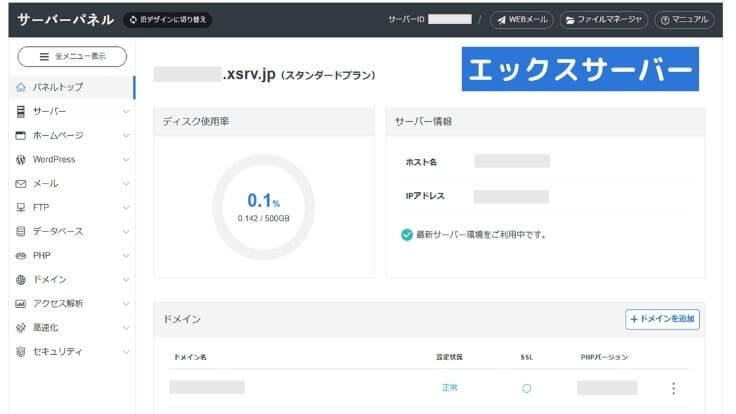Open the サーバー sidebar menu

pos(72,111)
